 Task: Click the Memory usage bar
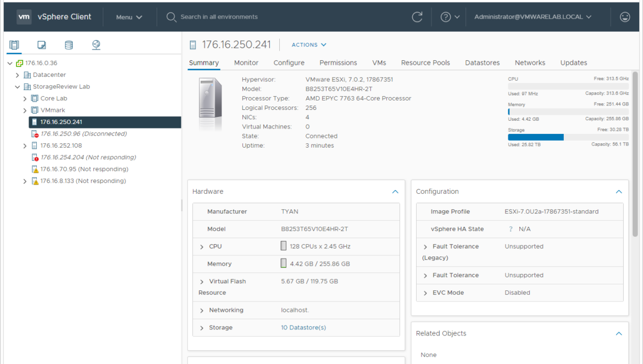(x=568, y=112)
